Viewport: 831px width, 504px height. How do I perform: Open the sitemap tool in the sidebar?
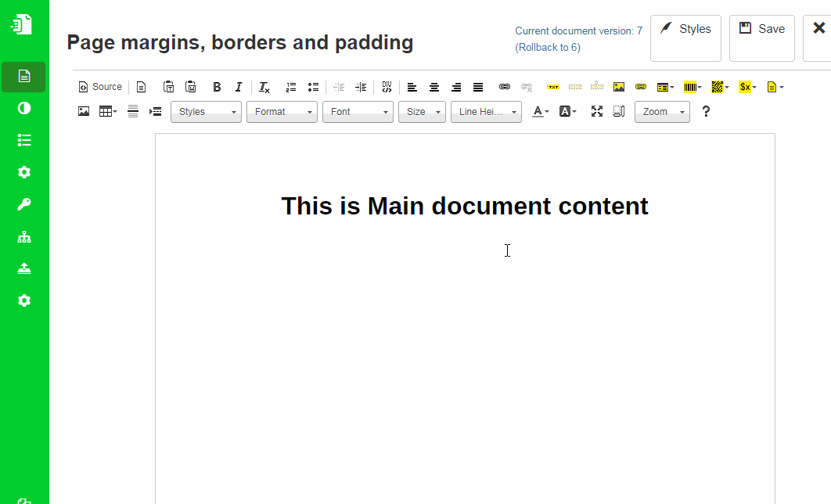[24, 236]
